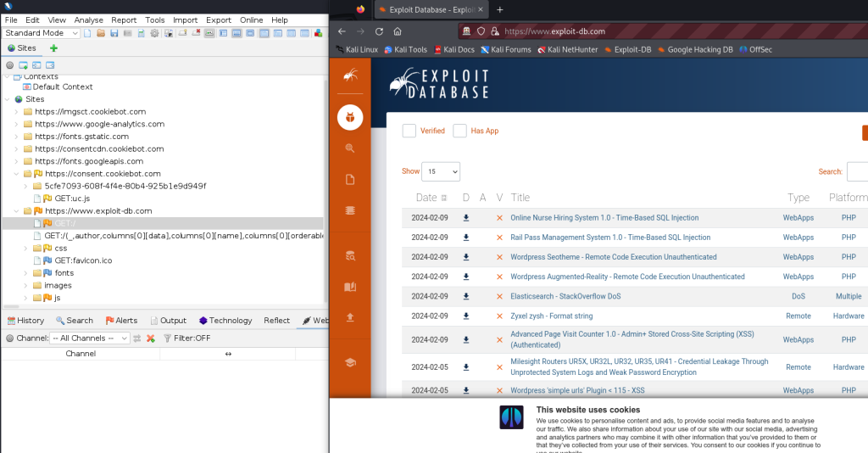Switch to the History tab
Viewport: 868px width, 453px height.
pyautogui.click(x=25, y=320)
